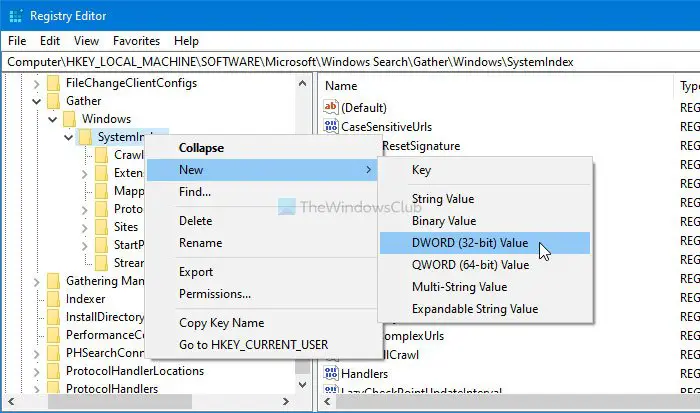Click the SystemIndex folder icon
Image resolution: width=700 pixels, height=413 pixels.
point(85,137)
